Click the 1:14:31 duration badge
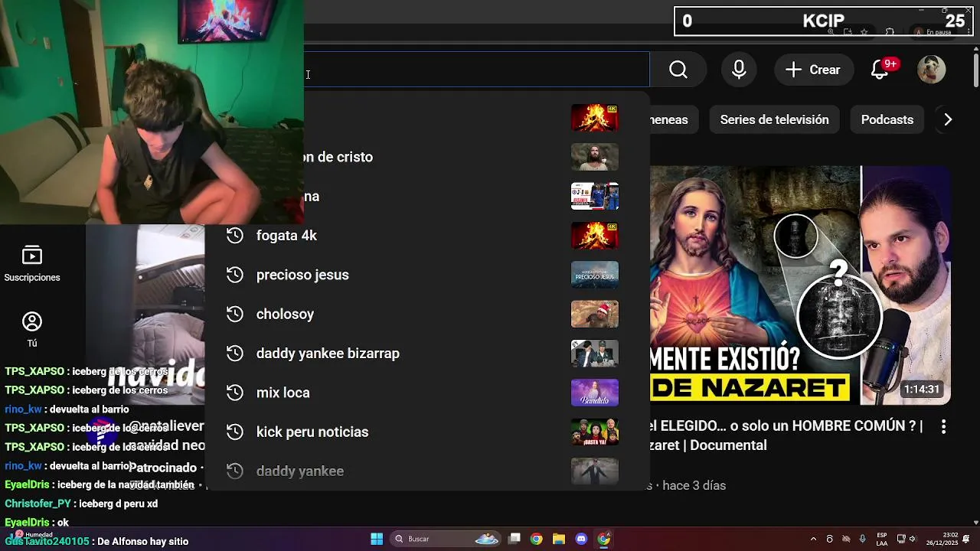This screenshot has height=551, width=980. point(921,389)
